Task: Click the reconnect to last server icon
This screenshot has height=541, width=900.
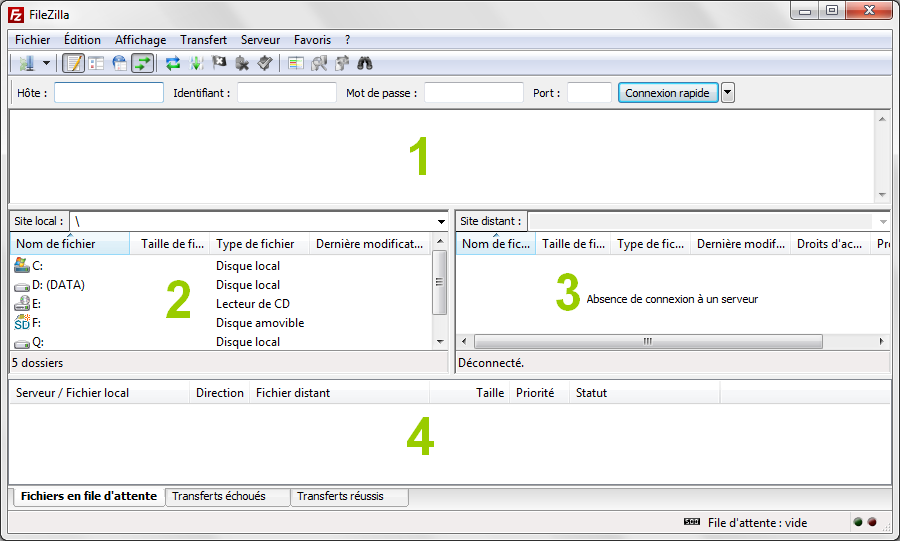Action: pyautogui.click(x=265, y=63)
